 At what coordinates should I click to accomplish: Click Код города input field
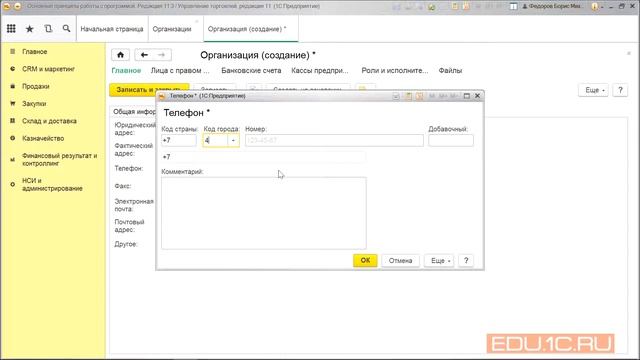215,140
